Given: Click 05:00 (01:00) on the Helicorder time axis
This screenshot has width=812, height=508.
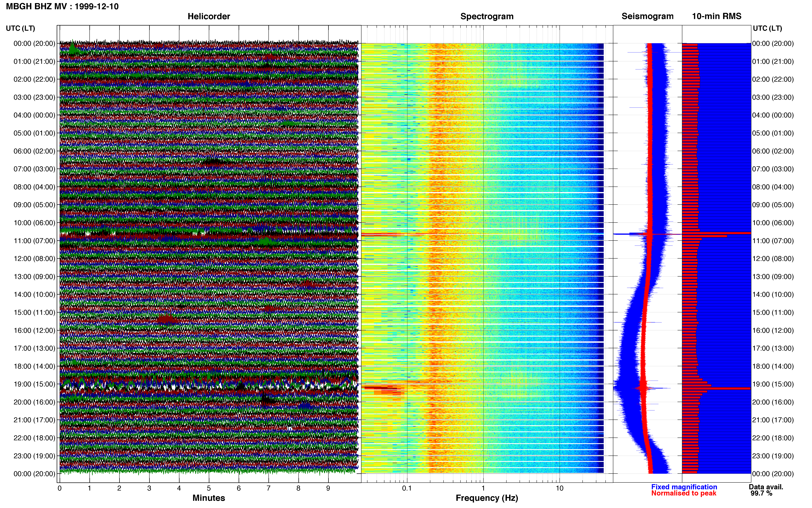Looking at the screenshot, I should [34, 133].
